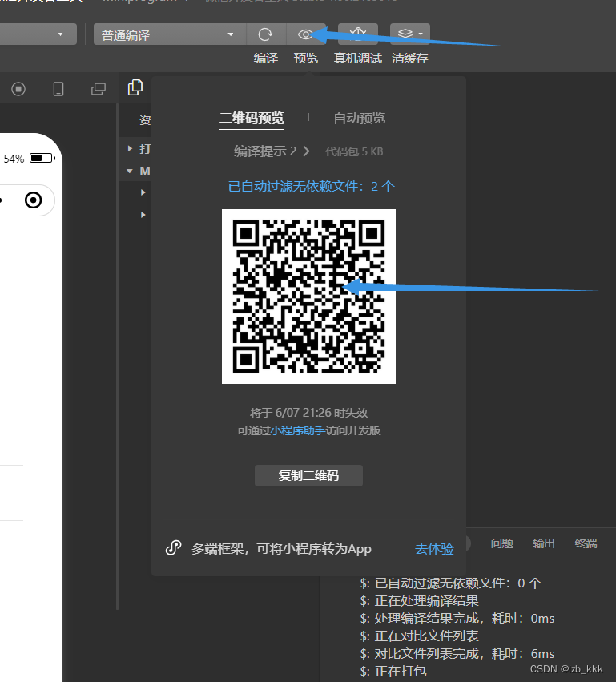Viewport: 616px width, 682px height.
Task: Switch to the 自动预览 tab
Action: pyautogui.click(x=360, y=118)
